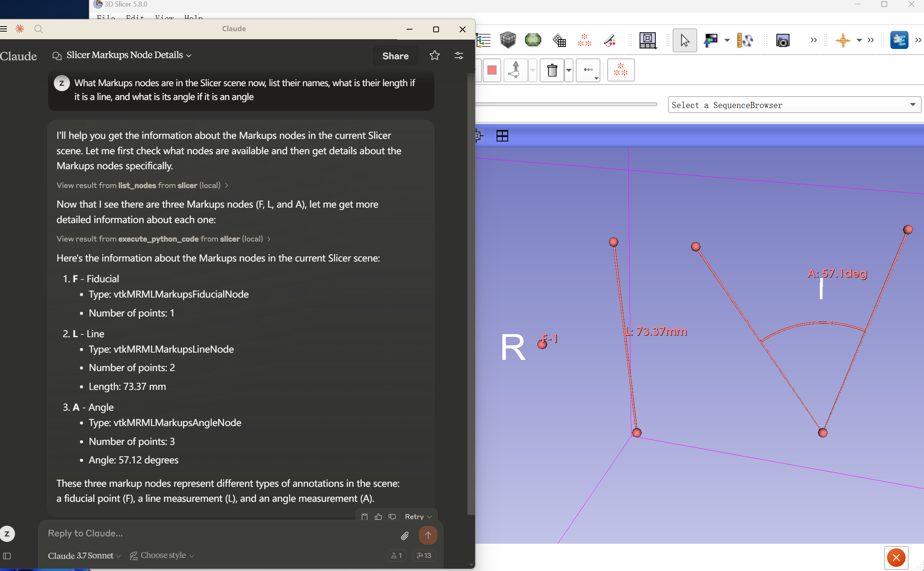The image size is (924, 571).
Task: Open Volume Rendering cube icon in Slicer
Action: 508,40
